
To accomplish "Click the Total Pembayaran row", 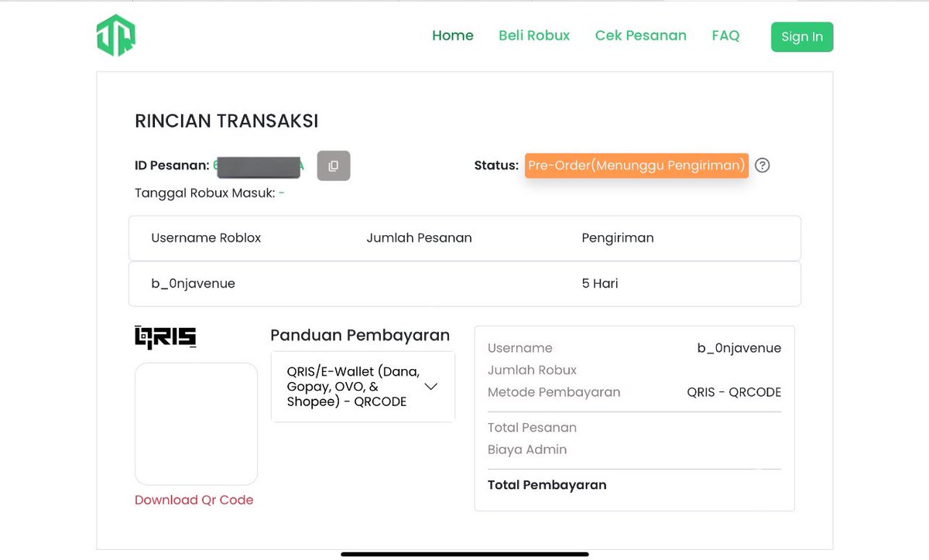I will (x=547, y=485).
